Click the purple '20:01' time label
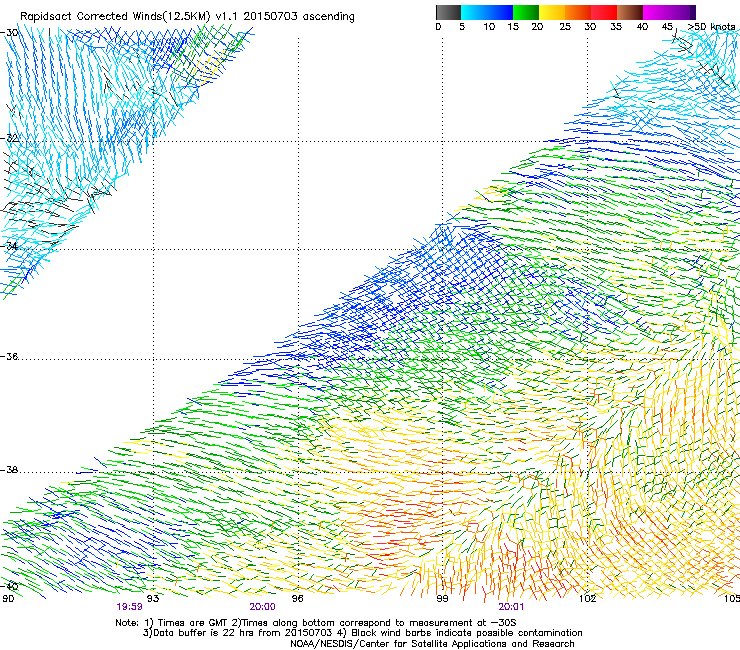This screenshot has height=650, width=740. click(x=511, y=607)
